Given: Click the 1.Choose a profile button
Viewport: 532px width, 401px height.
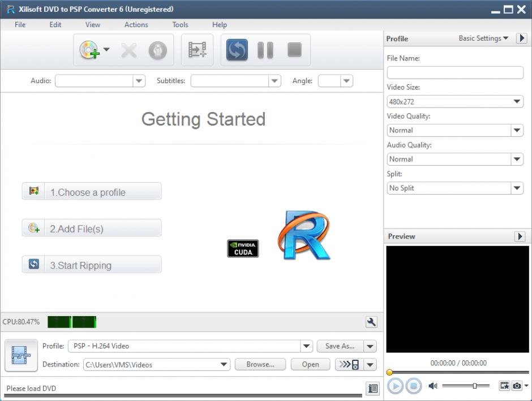Looking at the screenshot, I should 92,192.
